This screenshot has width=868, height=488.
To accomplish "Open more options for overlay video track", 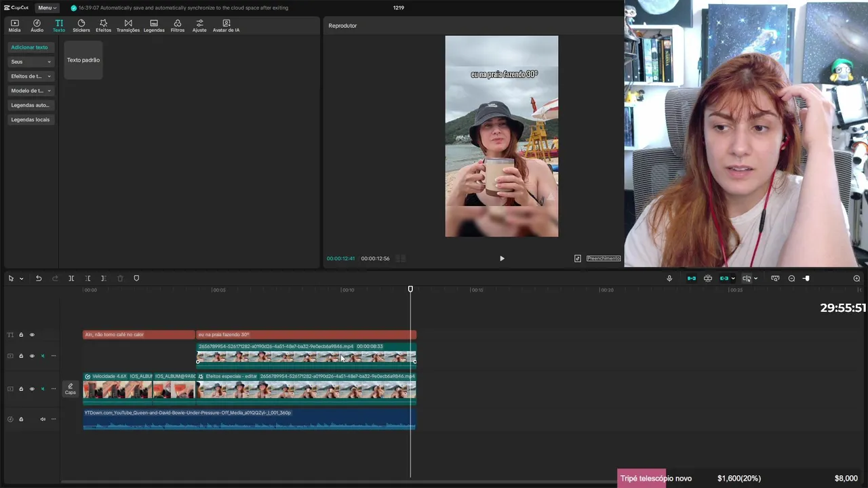I will tap(54, 356).
